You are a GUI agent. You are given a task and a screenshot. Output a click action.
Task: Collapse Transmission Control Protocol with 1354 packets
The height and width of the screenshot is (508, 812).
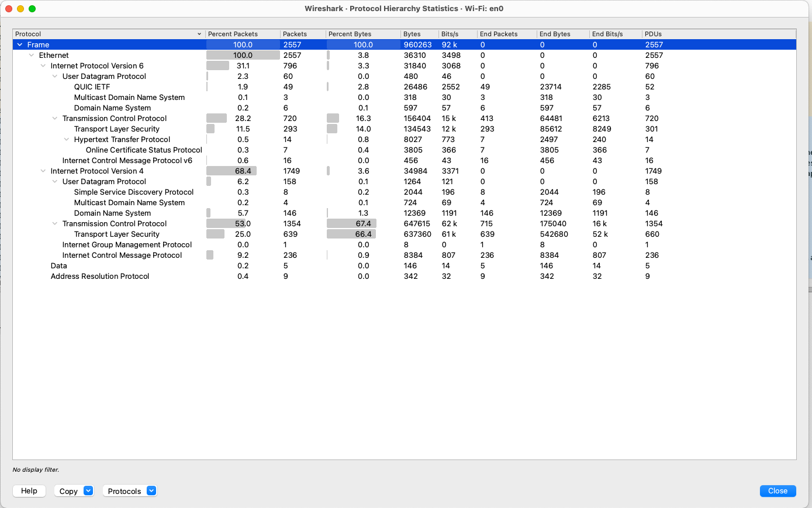55,224
